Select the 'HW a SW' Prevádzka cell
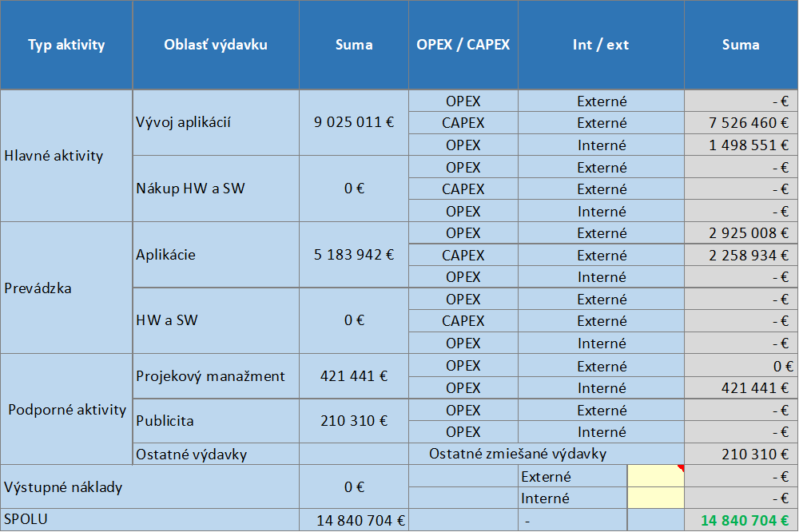The image size is (799, 532). pyautogui.click(x=216, y=320)
